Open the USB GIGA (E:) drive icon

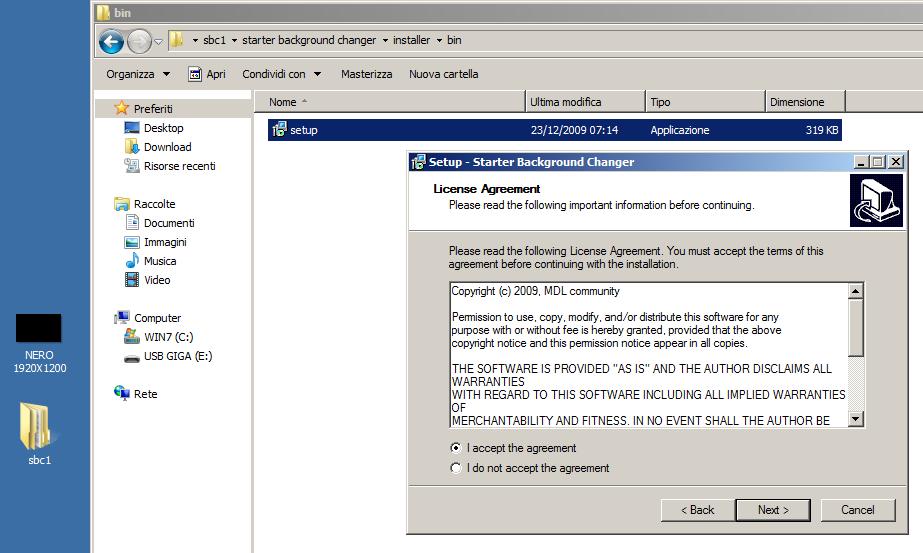[x=132, y=357]
